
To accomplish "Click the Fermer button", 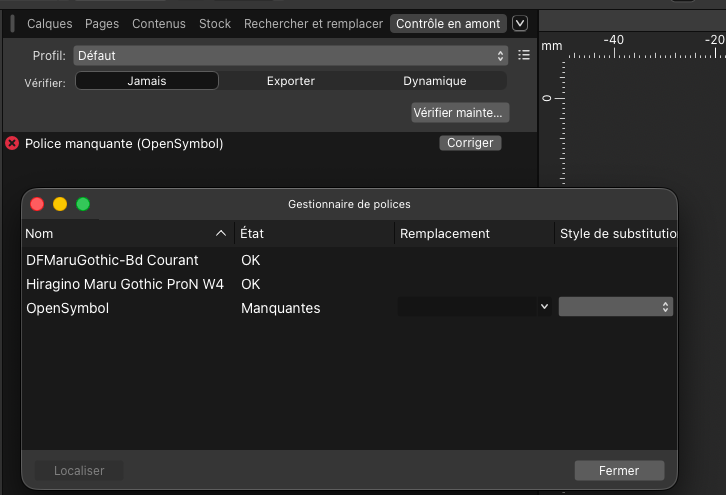I will 619,470.
